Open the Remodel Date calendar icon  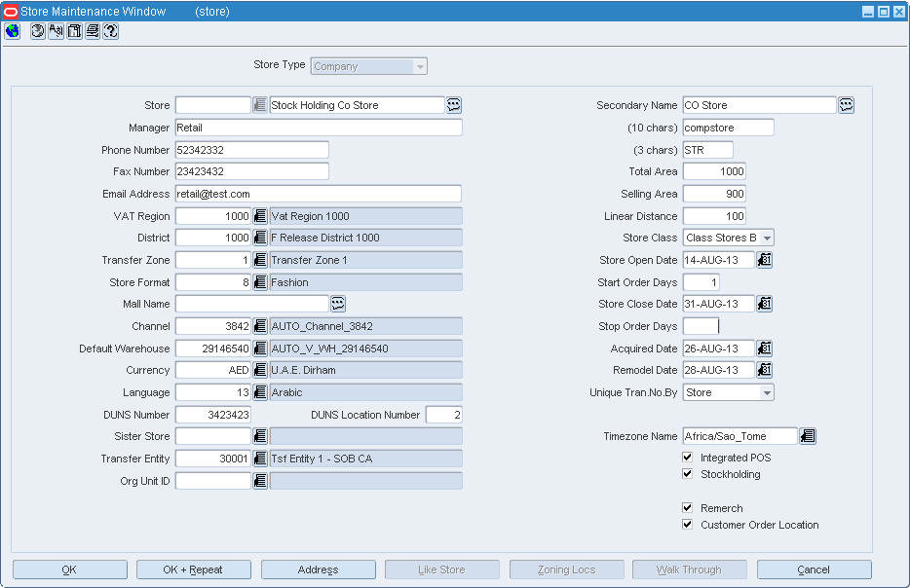pos(764,370)
